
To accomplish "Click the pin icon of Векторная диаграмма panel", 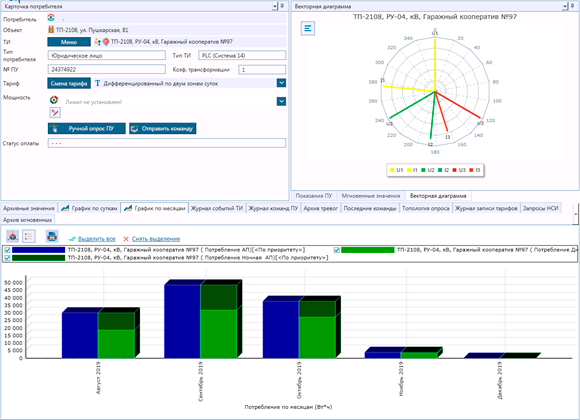I will [572, 6].
